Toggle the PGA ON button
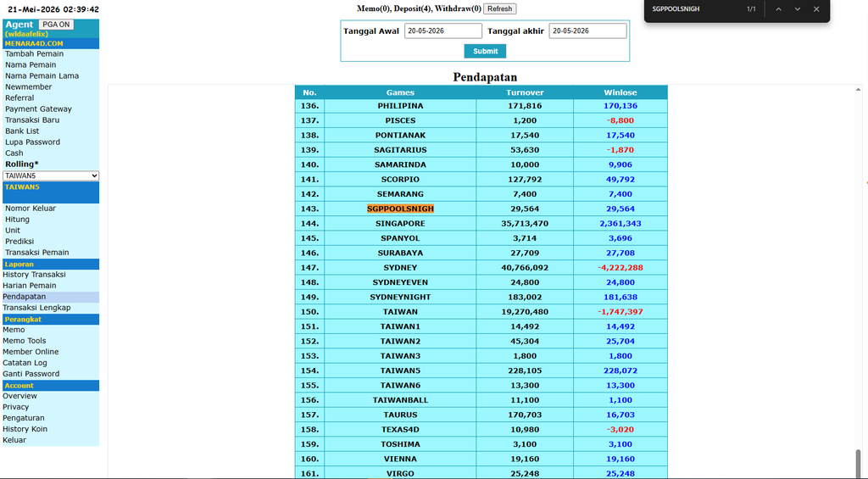The height and width of the screenshot is (479, 868). pos(56,25)
